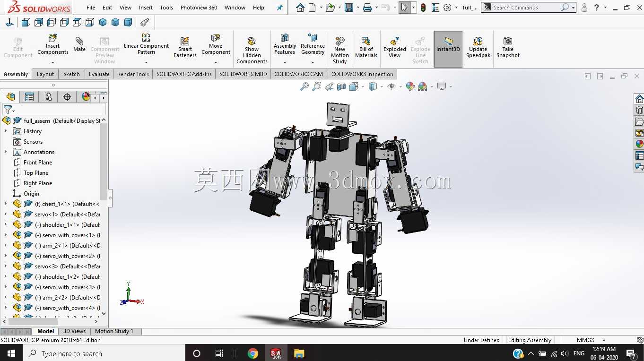Open the ConfigurationManager tab
Viewport: 644px width, 361px height.
(48, 97)
